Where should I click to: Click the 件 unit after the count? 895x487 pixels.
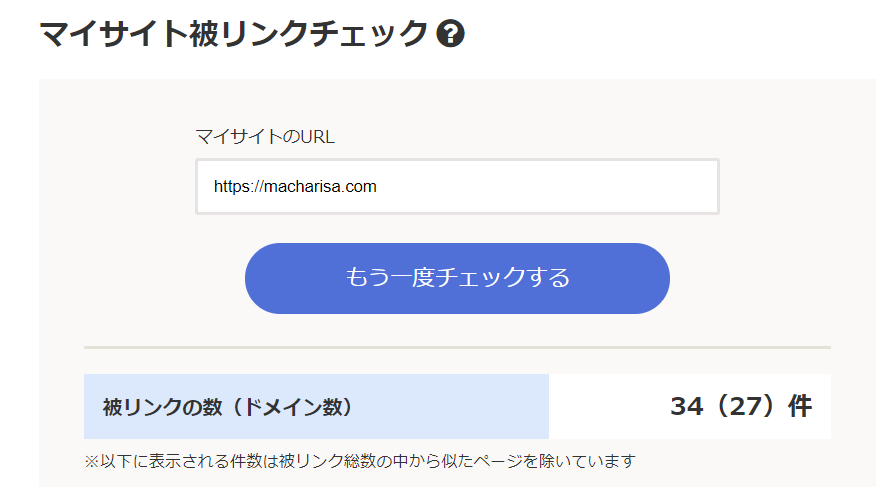pos(800,407)
